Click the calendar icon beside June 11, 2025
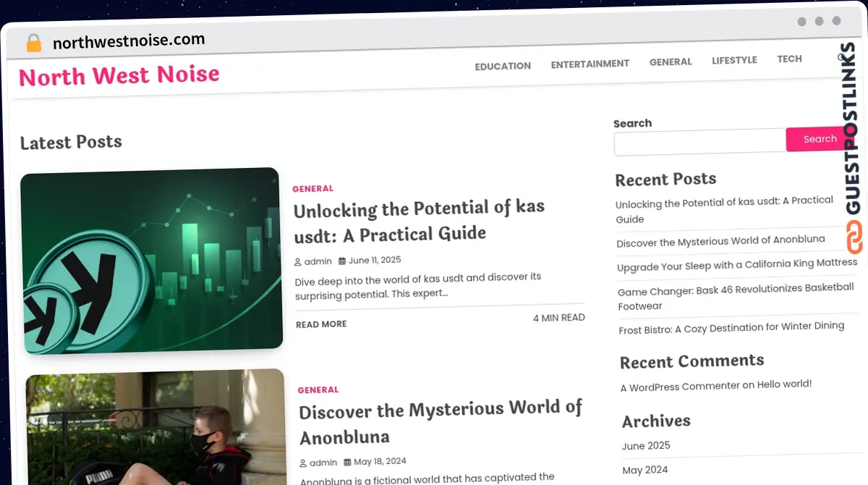868x485 pixels. tap(342, 261)
